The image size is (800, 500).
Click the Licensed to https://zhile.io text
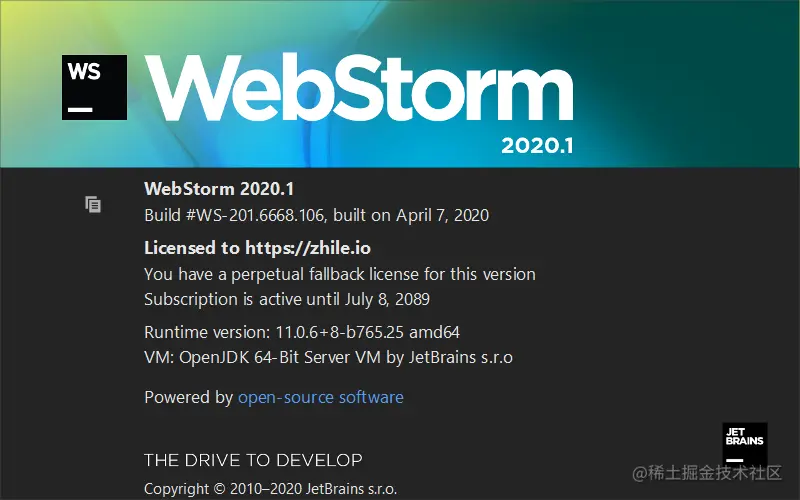(x=257, y=248)
